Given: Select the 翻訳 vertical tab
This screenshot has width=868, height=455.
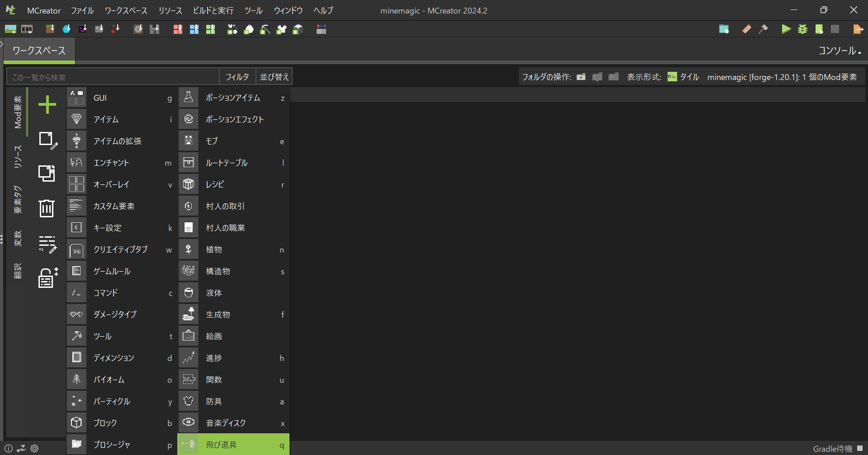Looking at the screenshot, I should [x=18, y=271].
